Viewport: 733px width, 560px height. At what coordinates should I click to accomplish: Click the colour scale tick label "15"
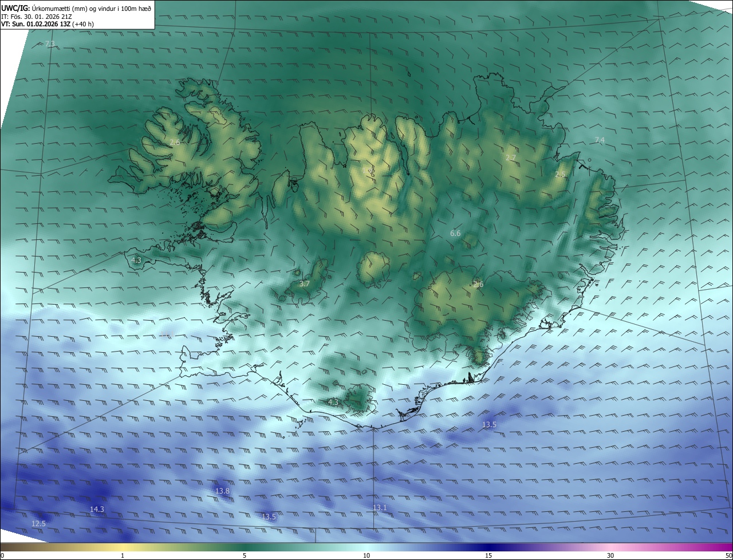pyautogui.click(x=488, y=555)
